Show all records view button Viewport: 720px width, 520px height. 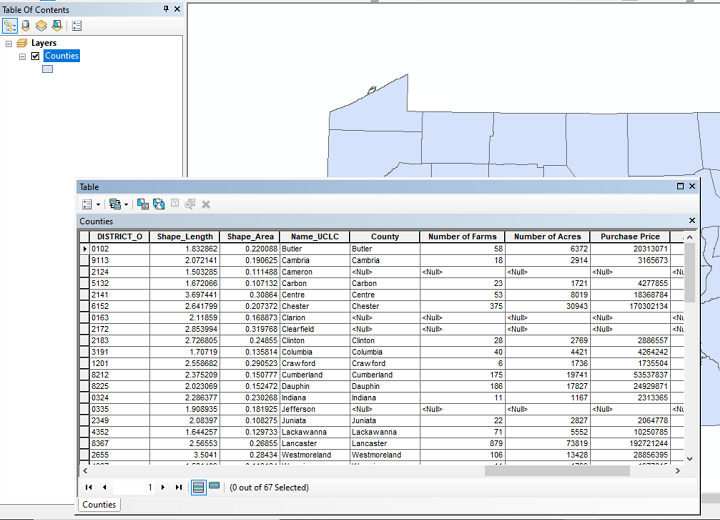click(198, 487)
